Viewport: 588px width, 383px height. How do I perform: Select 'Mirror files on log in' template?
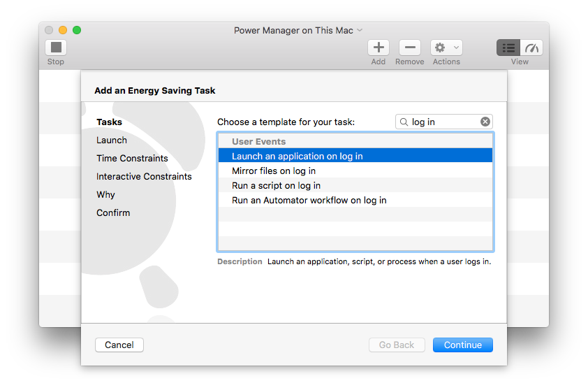[x=355, y=171]
